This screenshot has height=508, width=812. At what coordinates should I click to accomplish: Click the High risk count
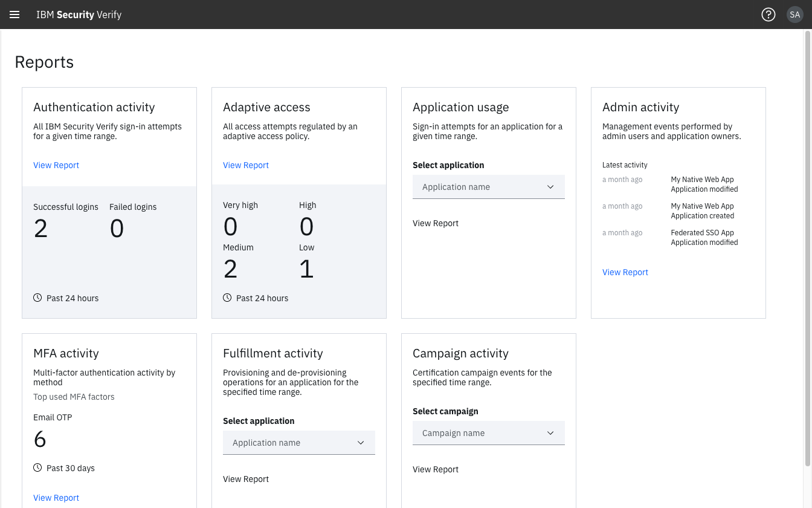click(306, 227)
